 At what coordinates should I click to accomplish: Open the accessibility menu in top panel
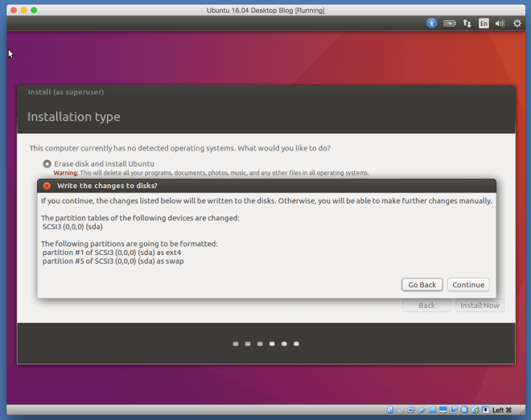coord(432,23)
